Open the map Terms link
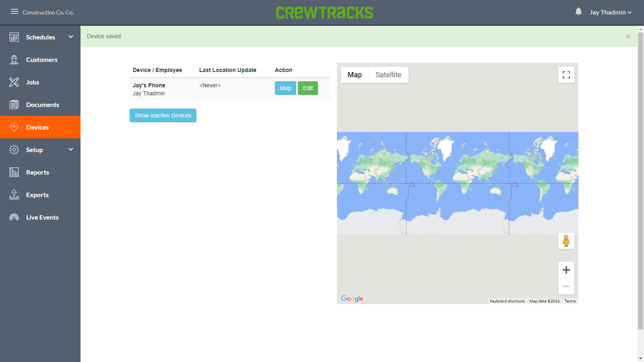The width and height of the screenshot is (644, 362). 570,301
